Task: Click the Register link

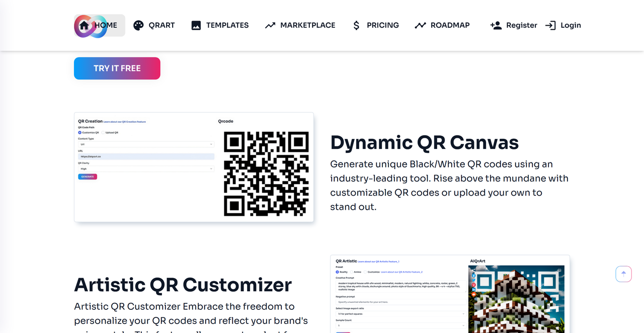Action: (x=514, y=25)
